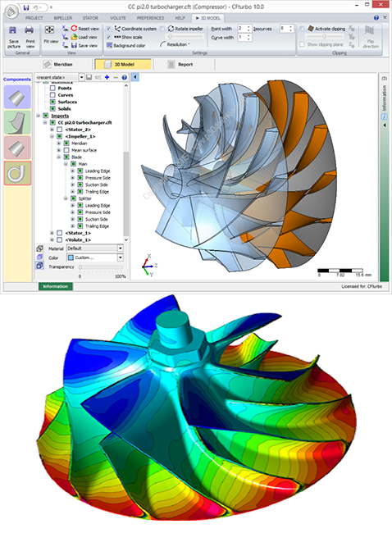Image resolution: width=392 pixels, height=533 pixels.
Task: Click the Save picture icon
Action: [x=12, y=30]
